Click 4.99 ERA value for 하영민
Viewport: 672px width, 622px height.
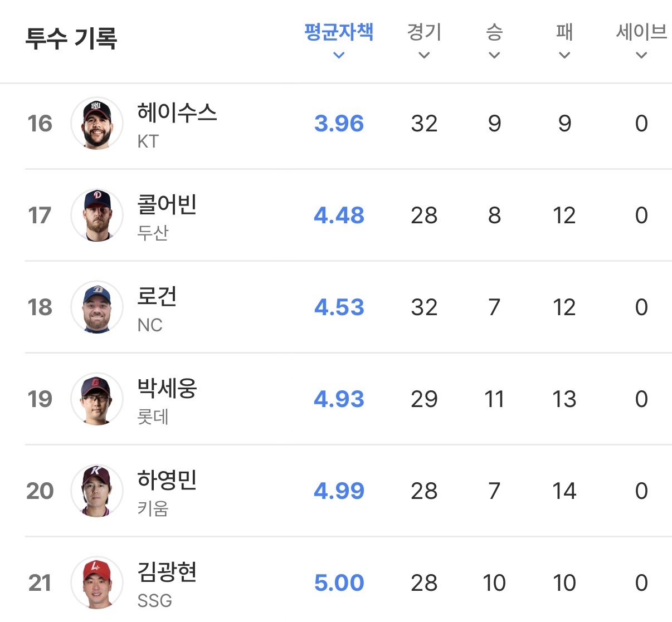point(339,491)
